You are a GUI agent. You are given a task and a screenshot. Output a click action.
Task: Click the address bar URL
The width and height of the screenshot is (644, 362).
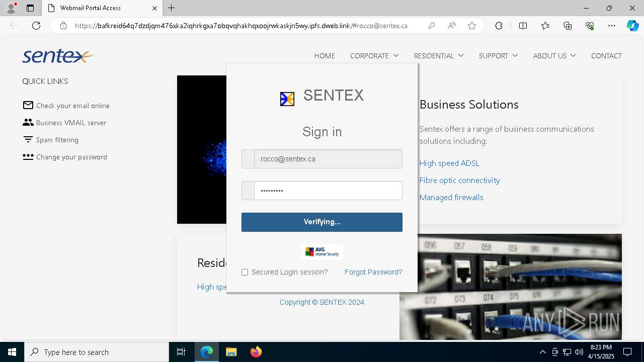tap(241, 26)
